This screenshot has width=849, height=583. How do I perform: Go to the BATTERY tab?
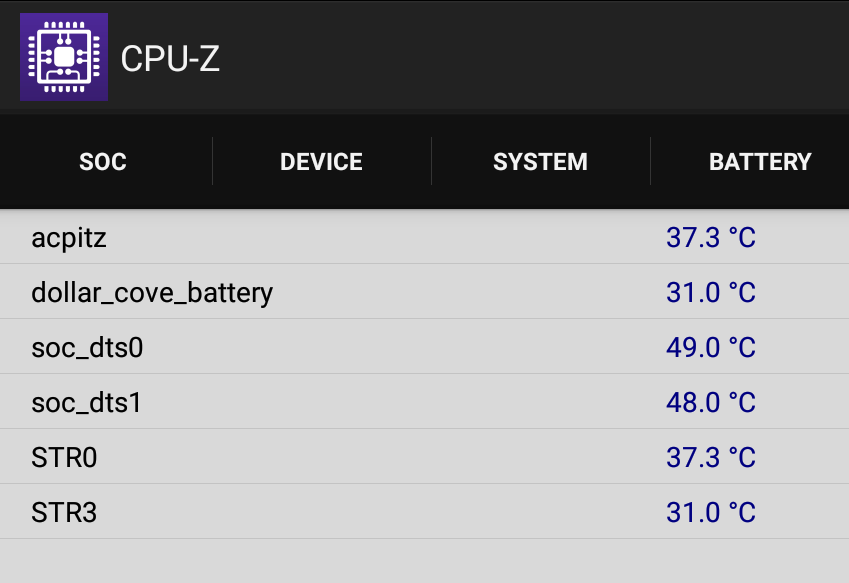coord(760,161)
